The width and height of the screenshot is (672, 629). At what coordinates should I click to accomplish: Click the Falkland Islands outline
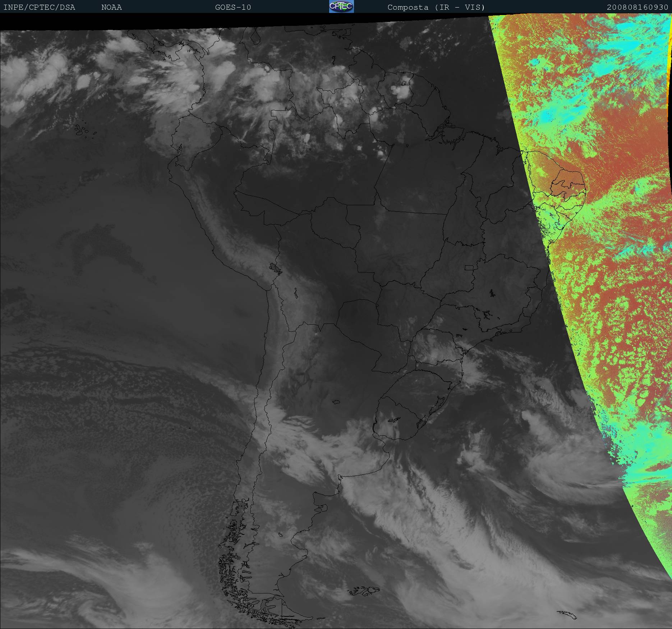pos(365,591)
